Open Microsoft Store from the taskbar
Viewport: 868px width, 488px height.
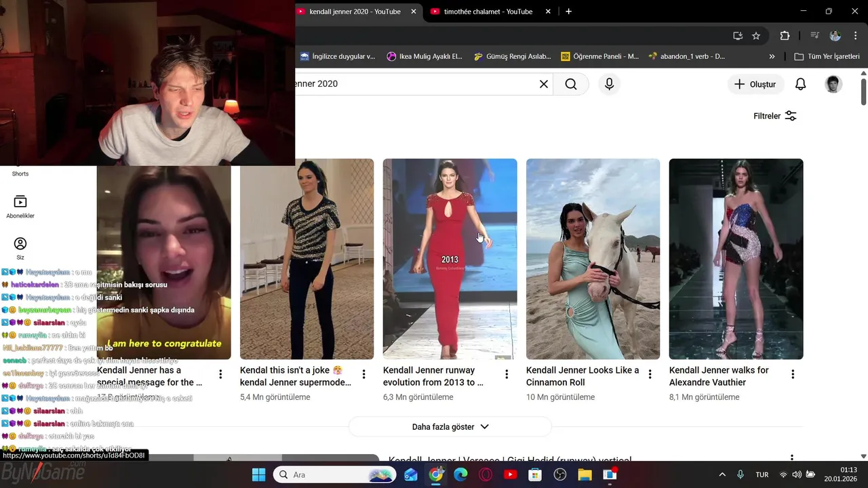coord(535,474)
